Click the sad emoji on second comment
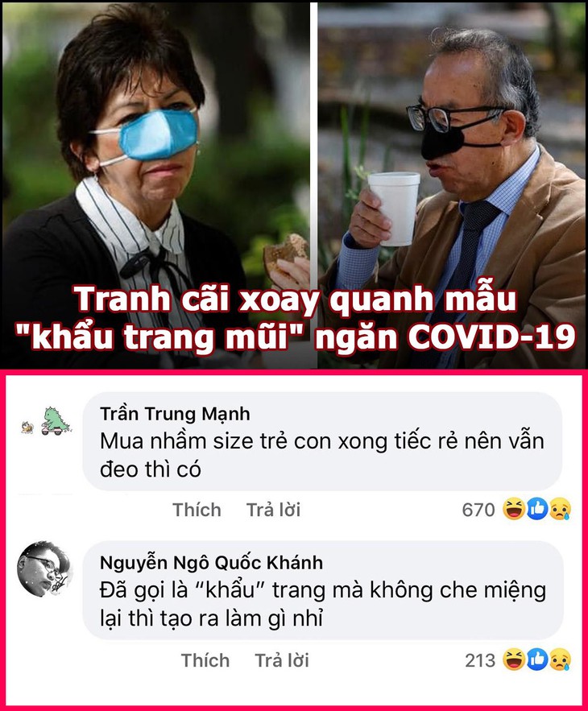 pos(561,659)
